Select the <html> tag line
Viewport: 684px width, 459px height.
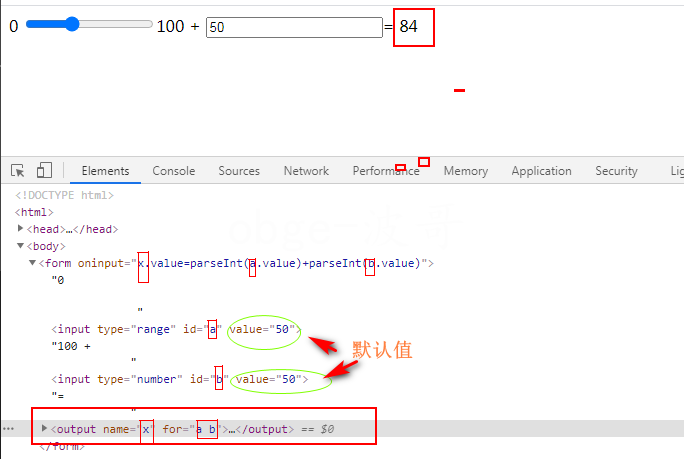pos(34,212)
